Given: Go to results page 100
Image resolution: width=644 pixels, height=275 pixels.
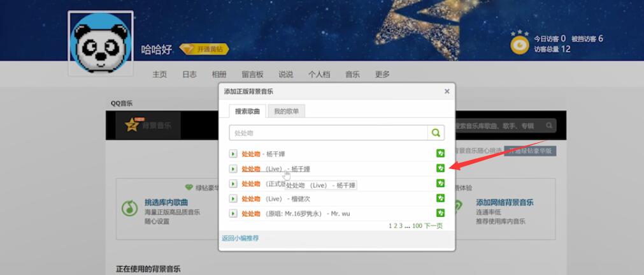Looking at the screenshot, I should (x=417, y=226).
